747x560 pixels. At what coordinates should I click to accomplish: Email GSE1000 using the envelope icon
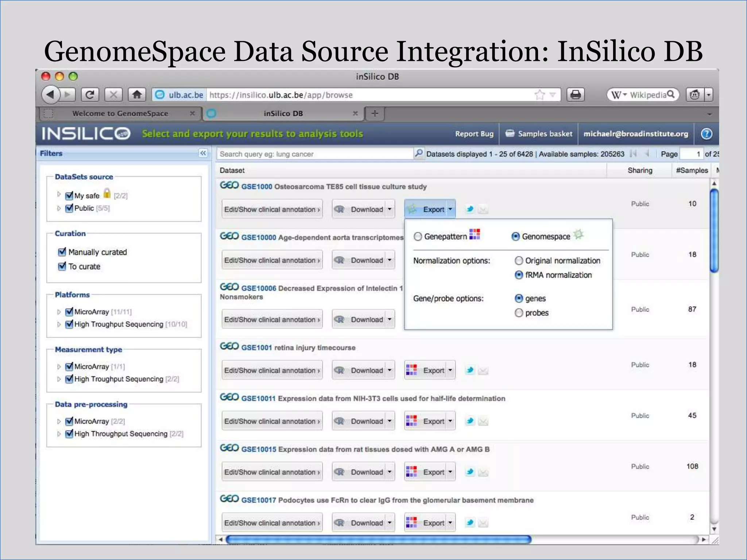click(x=483, y=210)
